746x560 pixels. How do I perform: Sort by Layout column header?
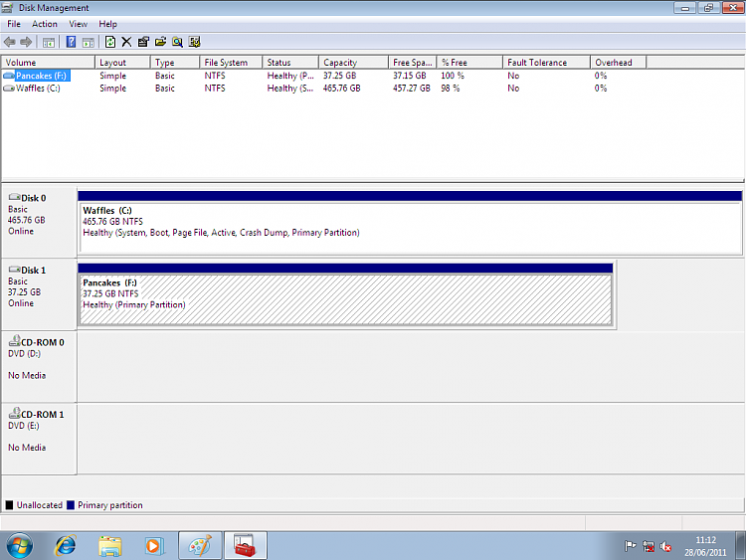click(x=122, y=63)
